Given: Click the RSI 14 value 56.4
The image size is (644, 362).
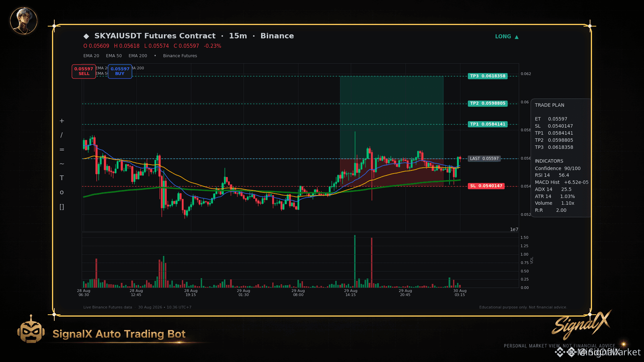Looking at the screenshot, I should tap(564, 175).
